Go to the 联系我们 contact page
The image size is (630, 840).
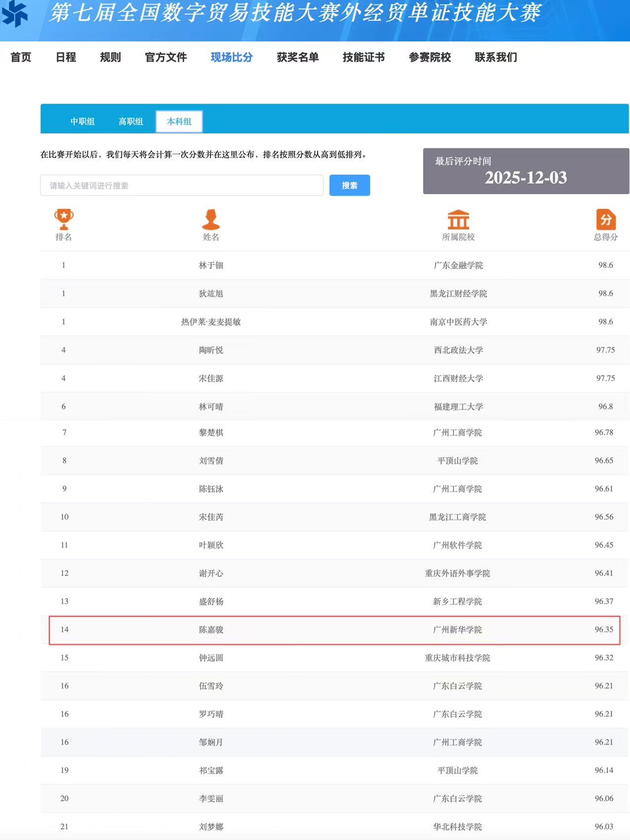pyautogui.click(x=496, y=57)
